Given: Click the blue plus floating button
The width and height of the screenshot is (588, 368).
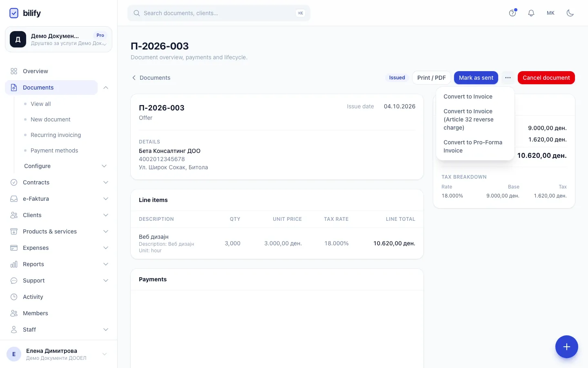Looking at the screenshot, I should pyautogui.click(x=567, y=347).
